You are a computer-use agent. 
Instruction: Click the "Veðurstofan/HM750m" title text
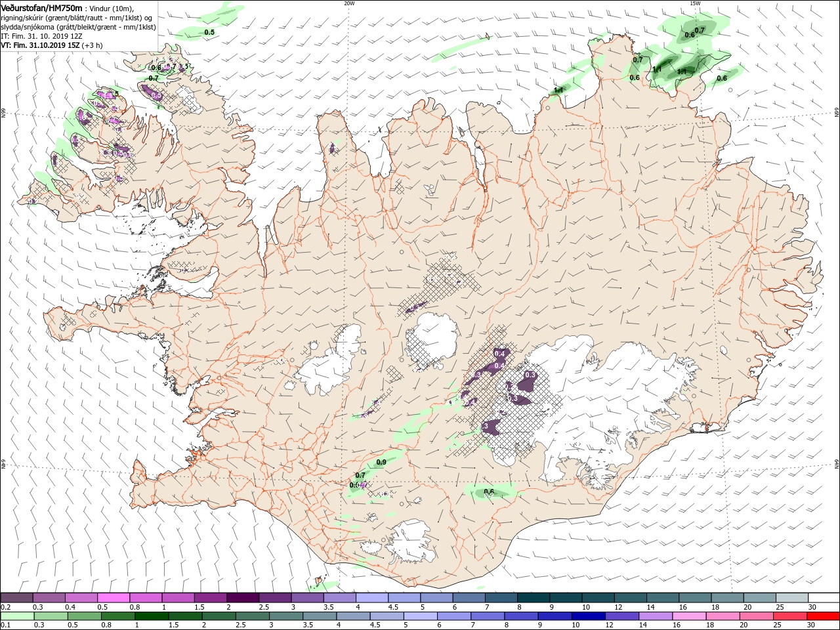point(41,7)
